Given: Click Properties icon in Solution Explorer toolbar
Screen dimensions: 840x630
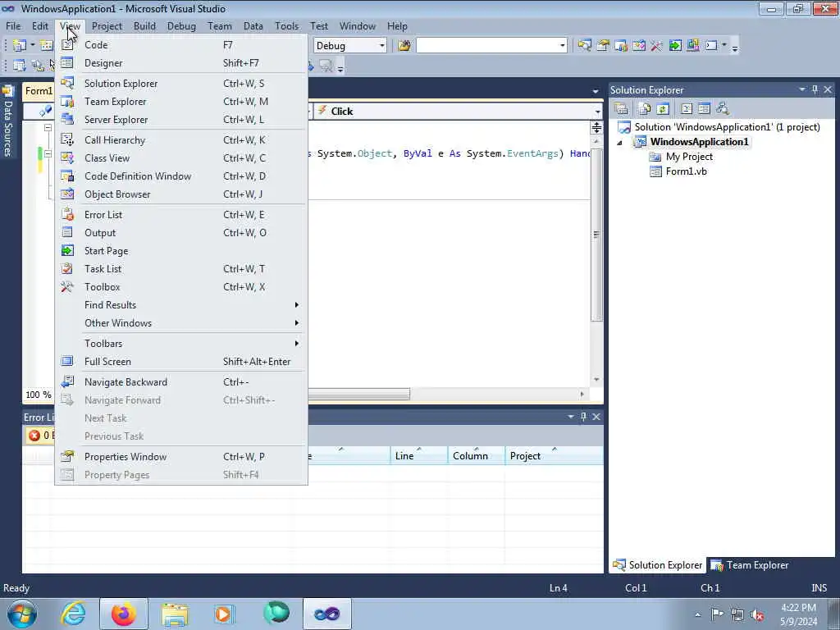Looking at the screenshot, I should tap(622, 109).
